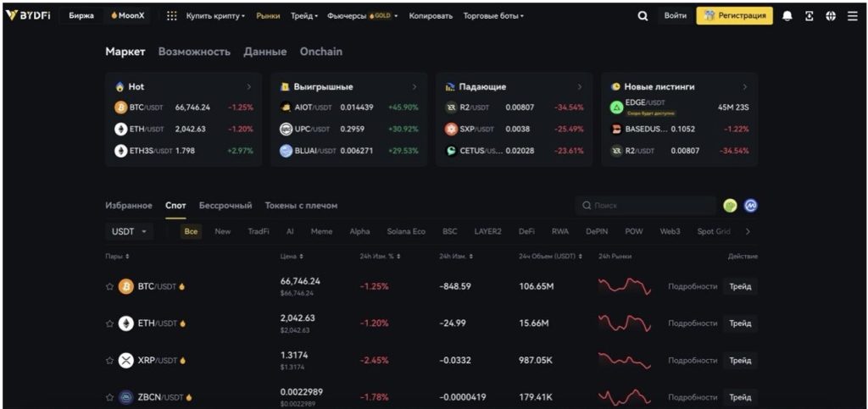Open the Onchain tab
868x409 pixels.
[x=321, y=52]
